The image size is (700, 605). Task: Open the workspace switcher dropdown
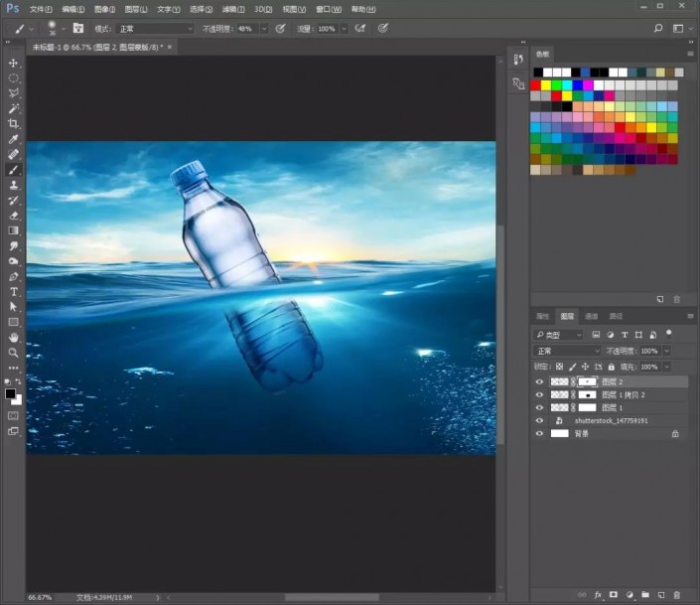coord(680,29)
